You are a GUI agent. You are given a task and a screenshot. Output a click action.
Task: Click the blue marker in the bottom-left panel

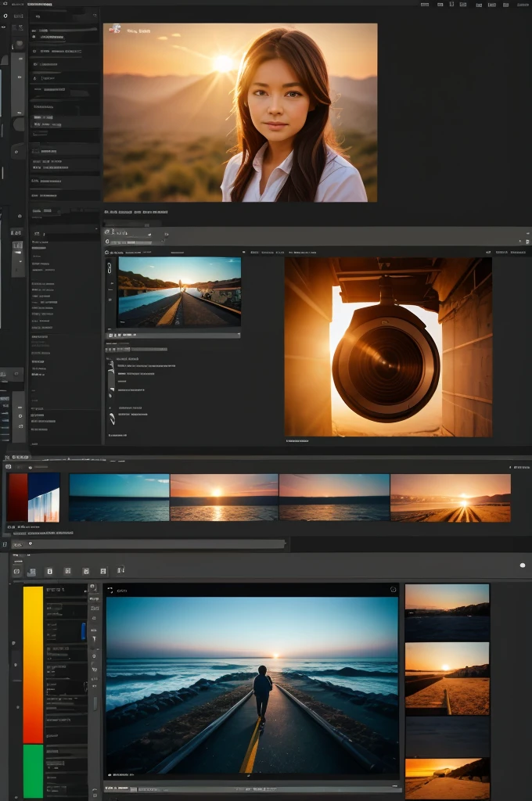(83, 631)
